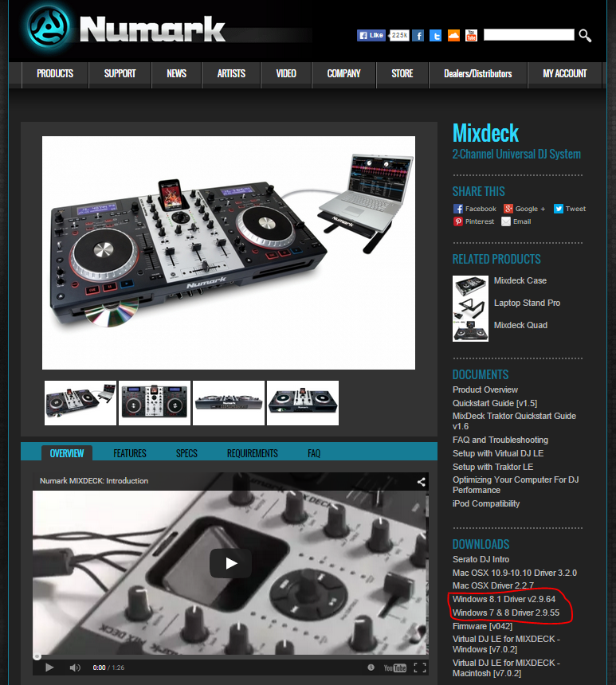Share the page on Google +
Viewport: 616px width, 685px height.
(524, 209)
